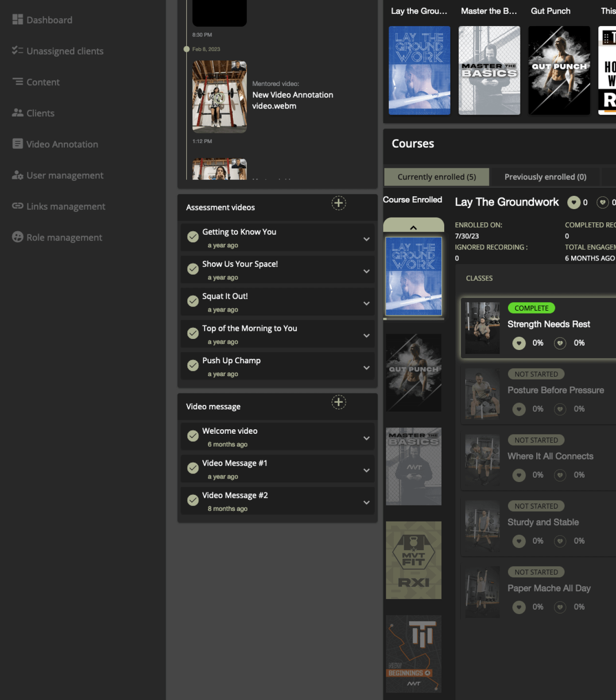Open Video Annotation page
This screenshot has width=616, height=700.
pyautogui.click(x=55, y=144)
